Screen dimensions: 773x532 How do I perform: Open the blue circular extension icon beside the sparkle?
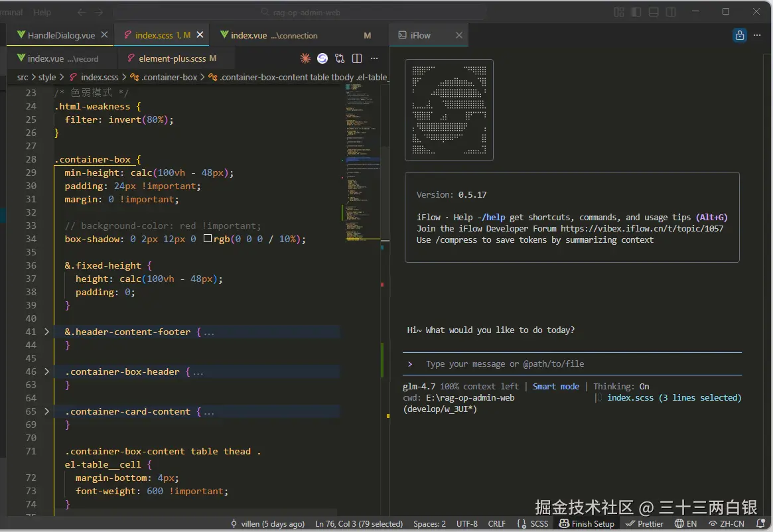[x=322, y=58]
